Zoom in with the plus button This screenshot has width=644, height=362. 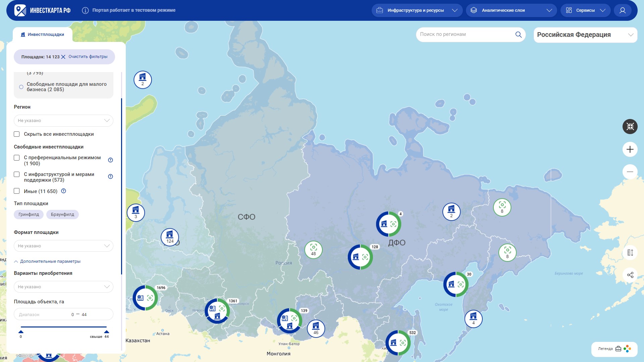click(x=630, y=149)
